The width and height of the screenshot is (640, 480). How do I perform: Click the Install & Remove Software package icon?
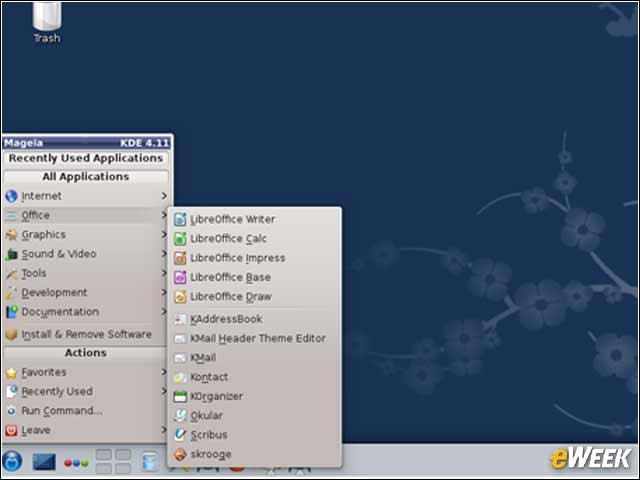(x=11, y=334)
